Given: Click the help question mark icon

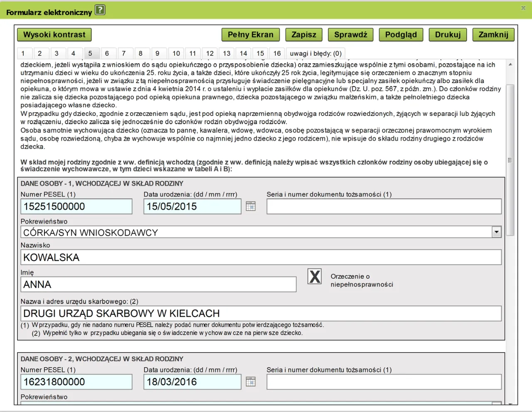Looking at the screenshot, I should click(100, 10).
